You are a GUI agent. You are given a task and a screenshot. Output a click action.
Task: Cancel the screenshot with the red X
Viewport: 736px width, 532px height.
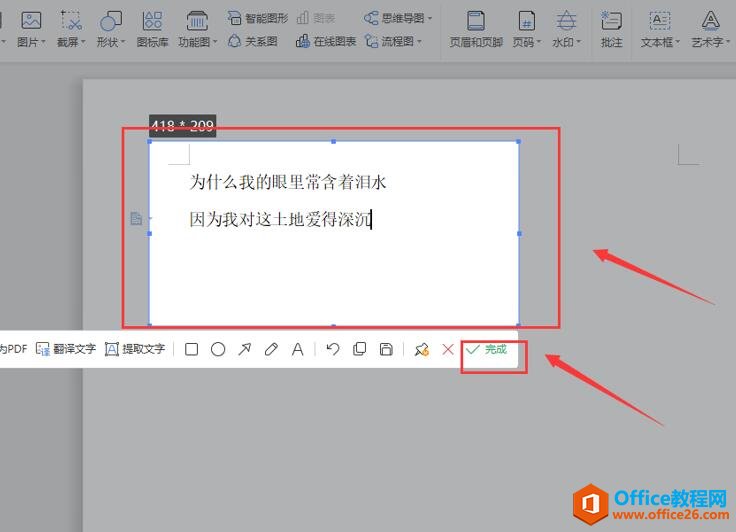(x=447, y=349)
